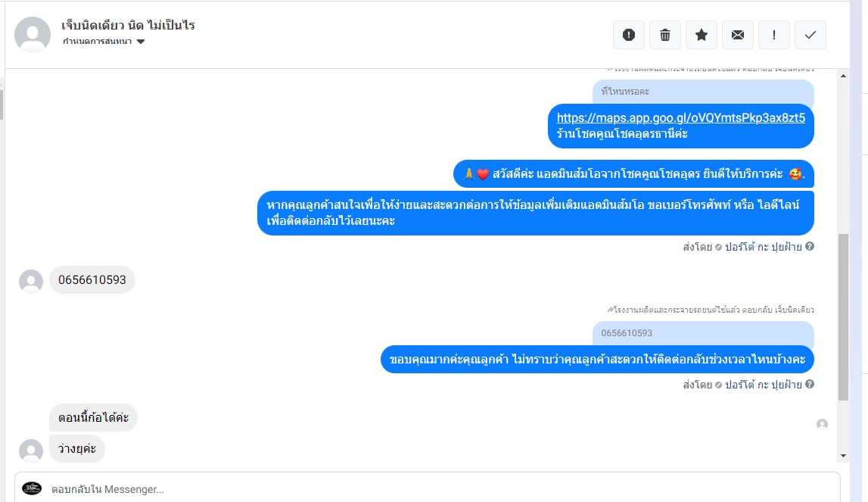Click the chat scrollbar thumb
868x502 pixels.
pos(843,317)
